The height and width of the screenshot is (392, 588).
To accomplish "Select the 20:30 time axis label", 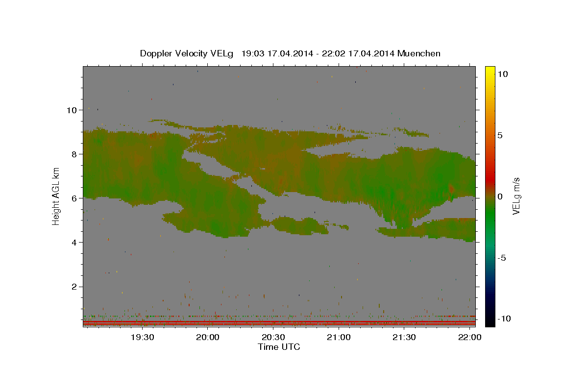I will click(273, 337).
